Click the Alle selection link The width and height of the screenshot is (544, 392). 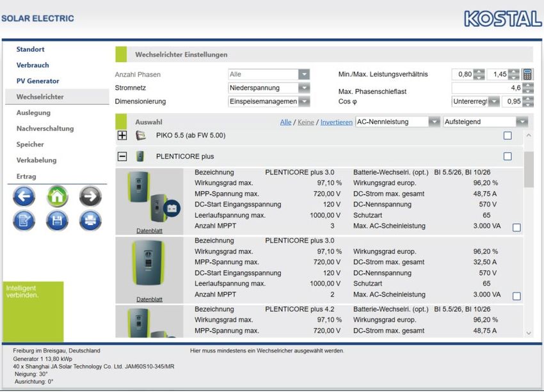point(286,122)
